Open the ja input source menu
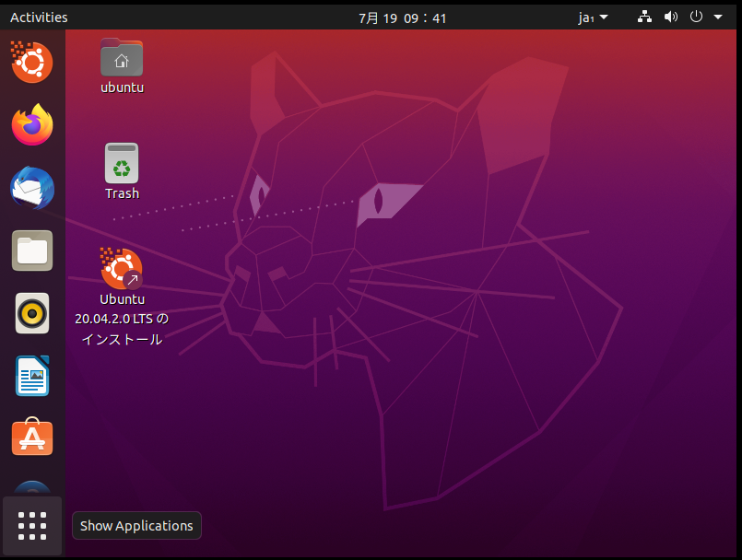Viewport: 742px width, 560px height. (x=593, y=17)
